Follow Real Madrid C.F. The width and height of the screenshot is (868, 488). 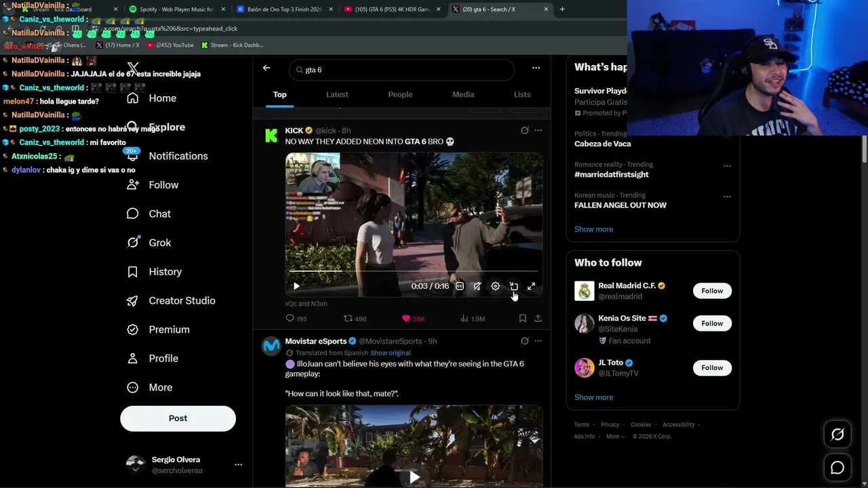pyautogui.click(x=712, y=291)
